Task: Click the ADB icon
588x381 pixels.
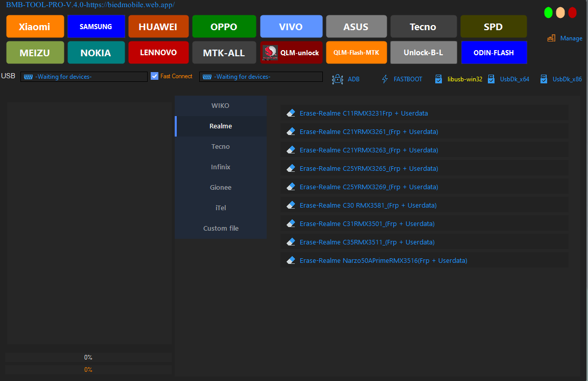Action: [x=337, y=79]
